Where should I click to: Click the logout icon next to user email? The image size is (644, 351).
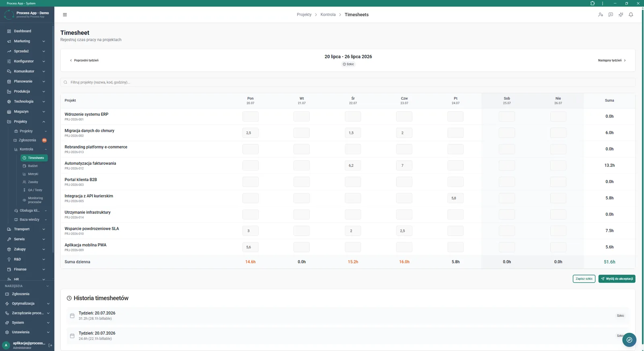50,345
